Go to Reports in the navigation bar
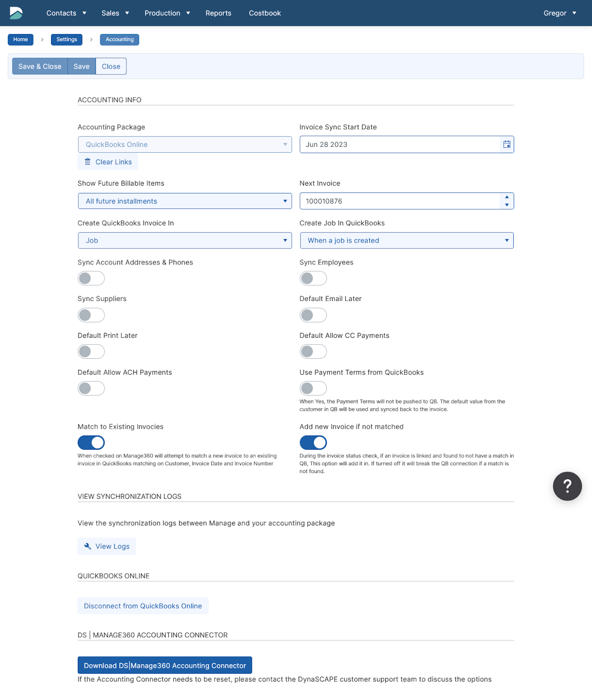This screenshot has width=592, height=700. coord(218,13)
